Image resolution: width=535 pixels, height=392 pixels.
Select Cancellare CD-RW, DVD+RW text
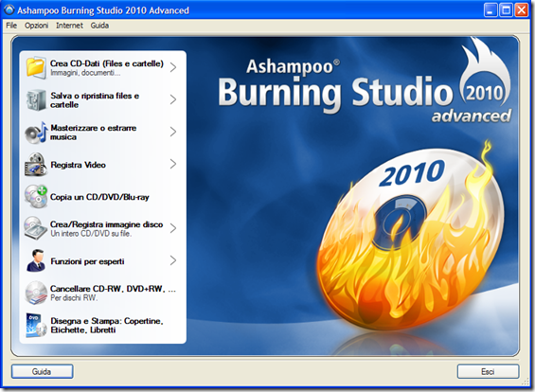[x=113, y=289]
